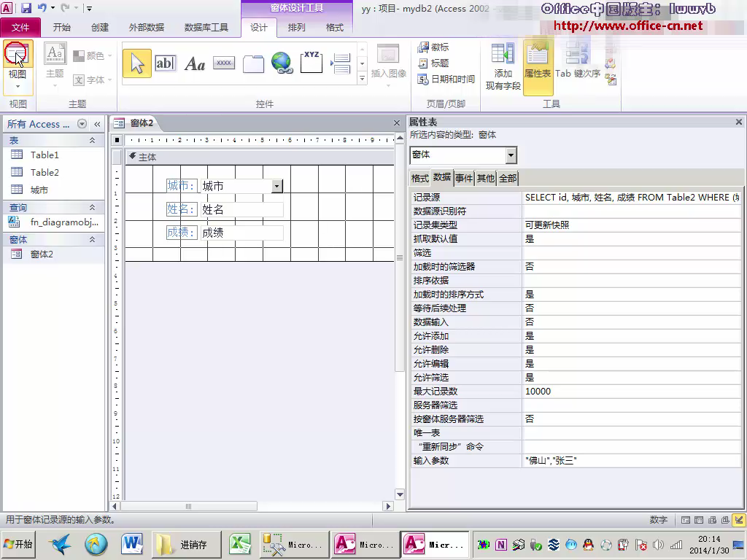Open the Windows 开始 (Start) button
The width and height of the screenshot is (747, 560).
[x=18, y=544]
